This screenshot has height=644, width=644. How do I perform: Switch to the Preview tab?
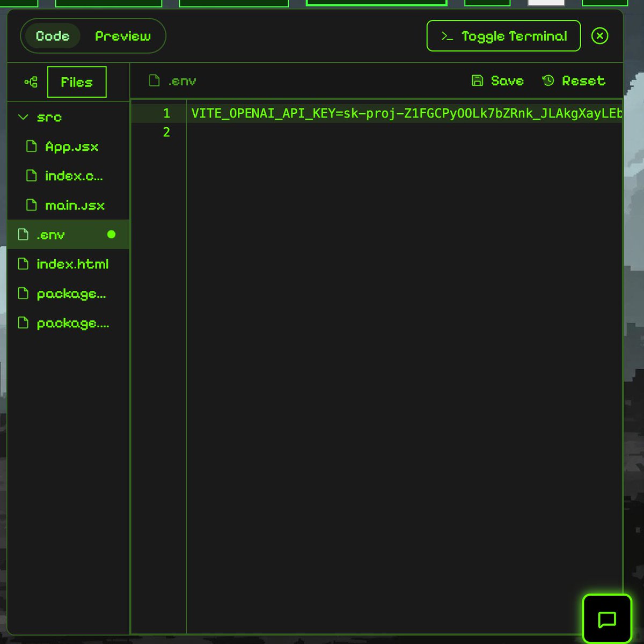tap(123, 36)
